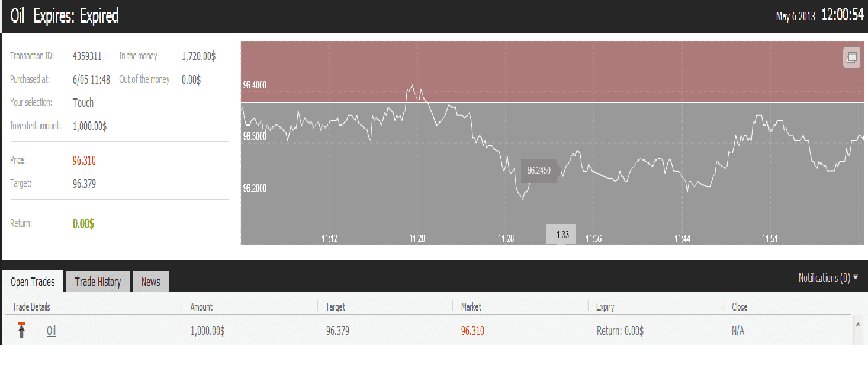
Task: Open the Notifications (0) dropdown
Action: tap(828, 278)
